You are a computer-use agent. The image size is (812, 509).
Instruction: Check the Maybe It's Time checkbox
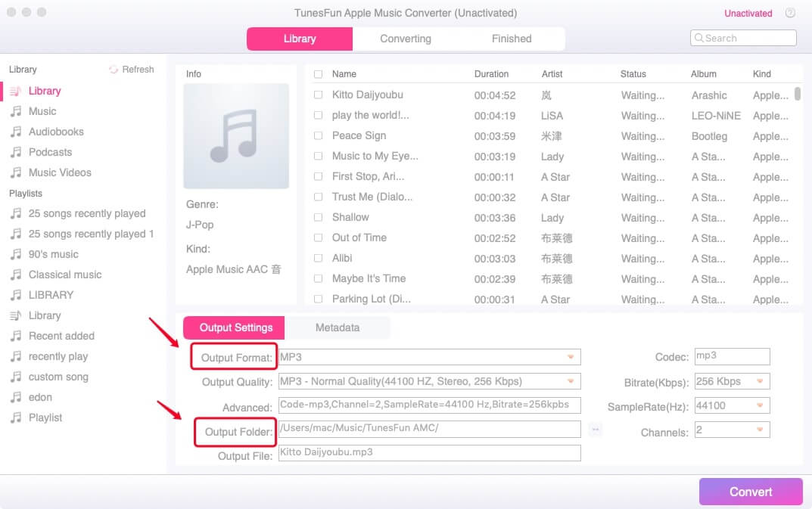318,278
